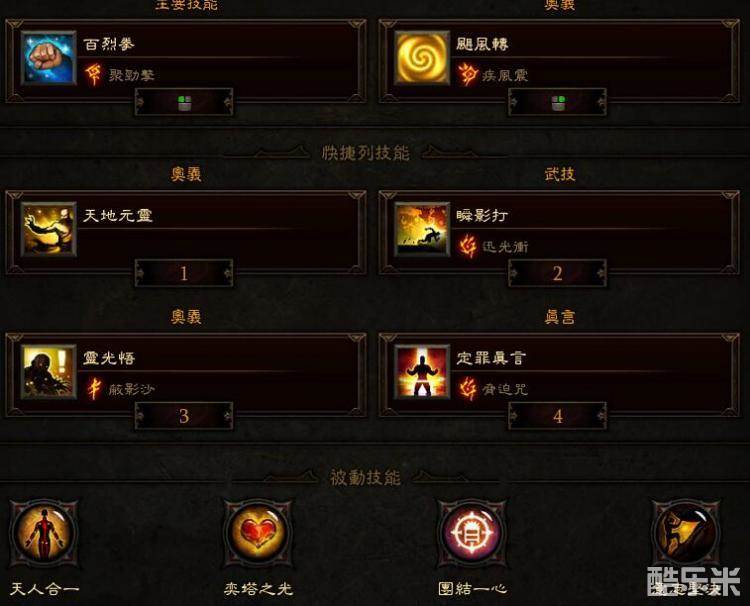
Task: Pick the 團結一心 passive skill icon
Action: coord(472,532)
